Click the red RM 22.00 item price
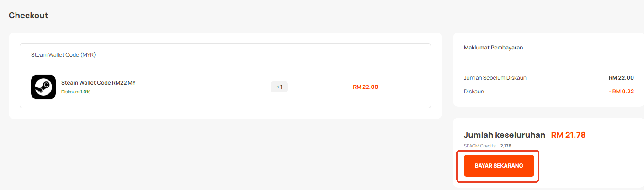644x190 pixels. click(x=365, y=87)
